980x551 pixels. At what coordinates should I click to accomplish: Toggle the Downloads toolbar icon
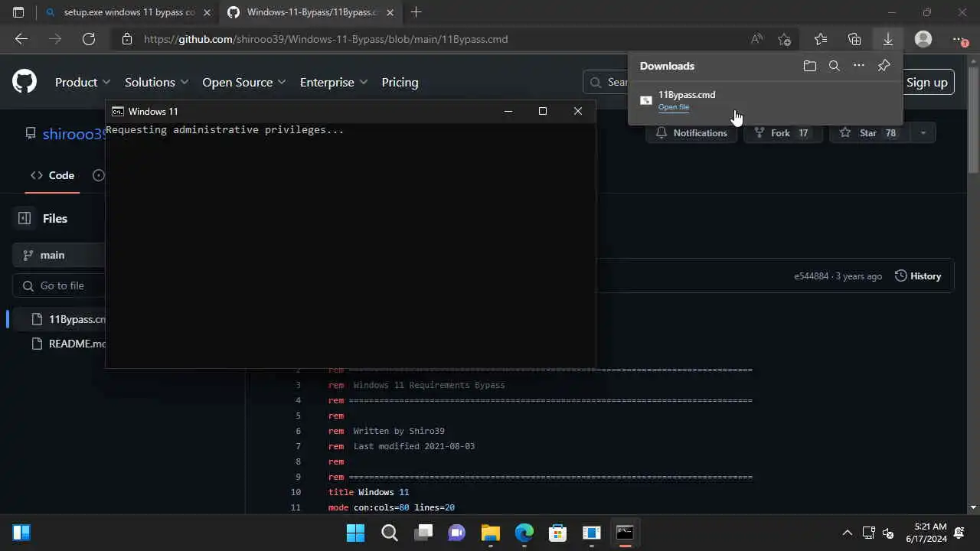888,39
